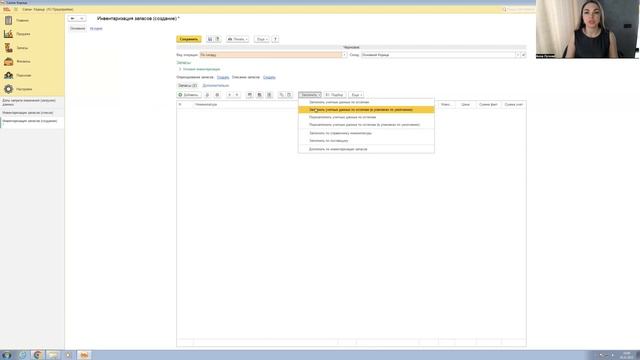Open the Персонал section icon
The width and height of the screenshot is (640, 360).
[8, 76]
